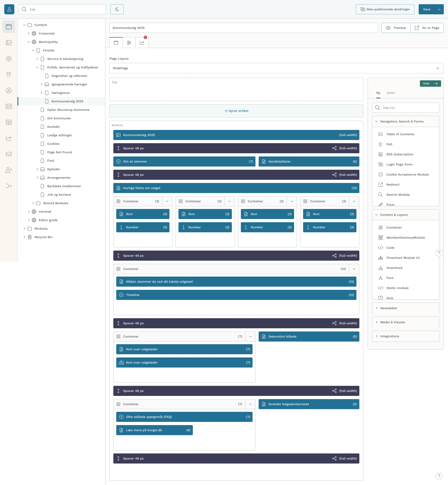The height and width of the screenshot is (485, 448).
Task: Open the sidebar mail envelope icon
Action: click(9, 154)
